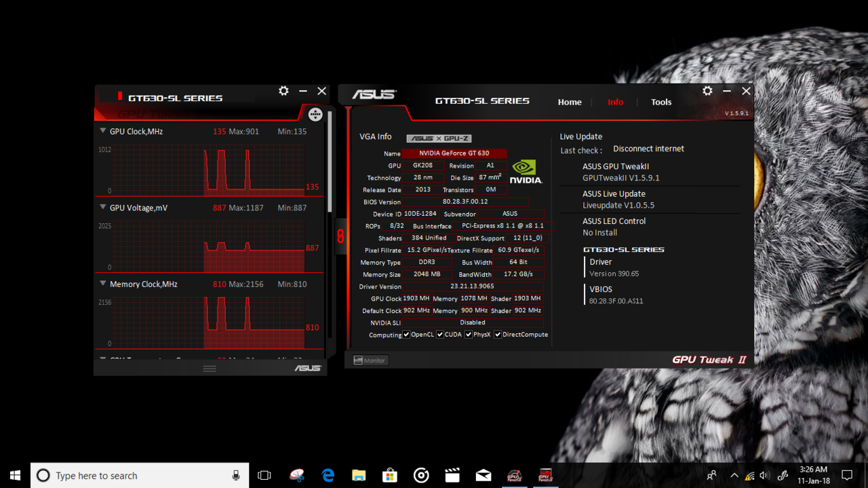
Task: Open File Explorer from taskbar
Action: click(359, 475)
